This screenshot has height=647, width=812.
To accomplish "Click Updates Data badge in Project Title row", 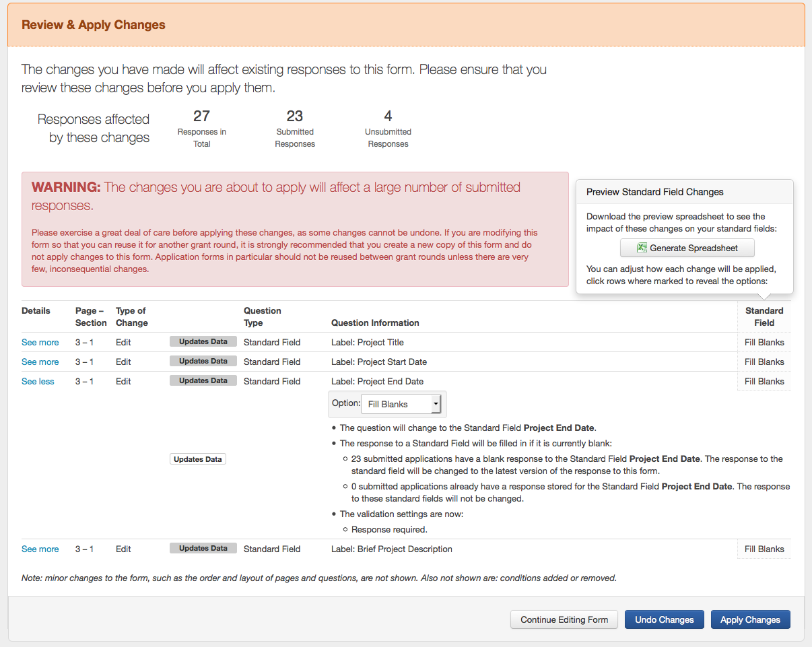I will pyautogui.click(x=203, y=341).
